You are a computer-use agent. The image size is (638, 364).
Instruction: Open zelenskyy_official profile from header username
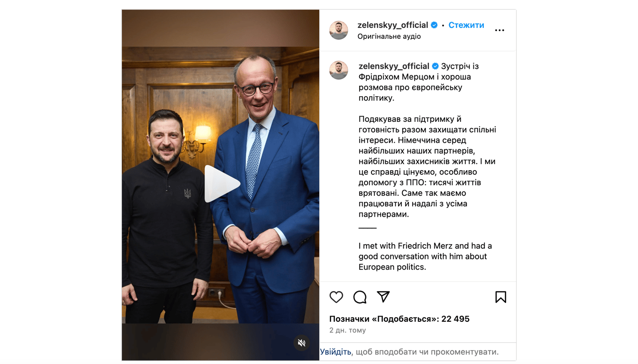(x=393, y=25)
